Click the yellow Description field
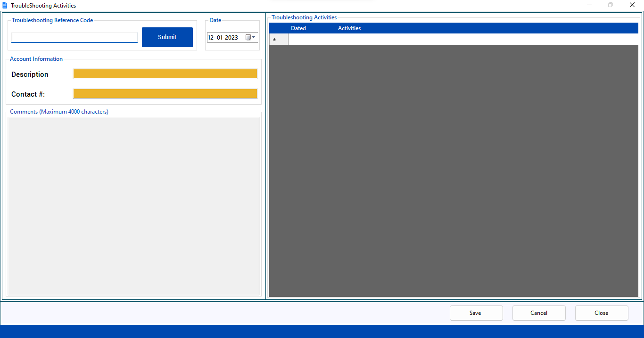 [x=165, y=74]
